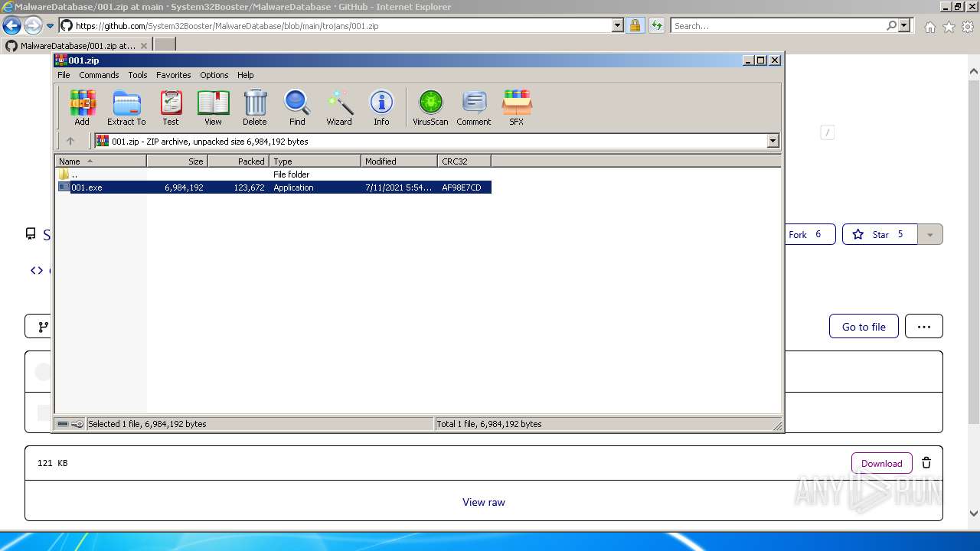Open the Commands menu
This screenshot has height=551, width=980.
[x=99, y=75]
